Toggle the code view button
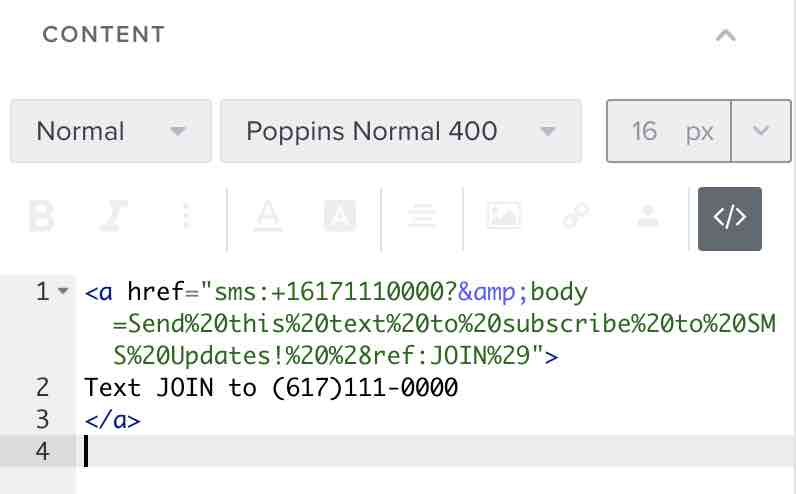Viewport: 796px width, 494px height. [x=729, y=218]
